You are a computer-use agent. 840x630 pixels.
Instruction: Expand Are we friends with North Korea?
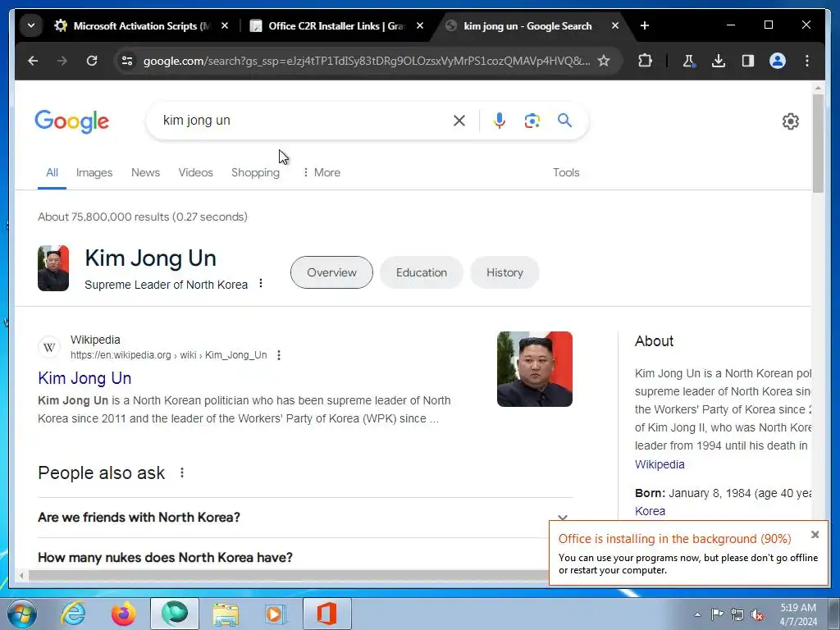305,518
